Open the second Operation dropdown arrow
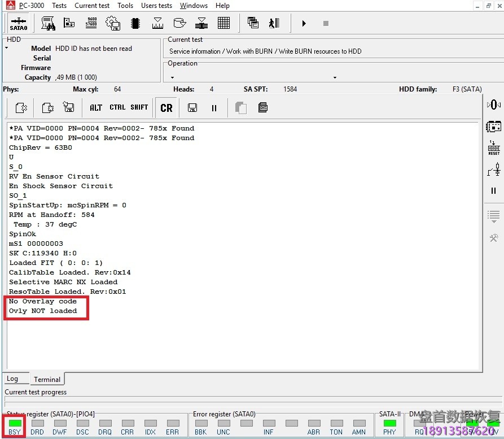This screenshot has width=504, height=439. click(x=335, y=77)
